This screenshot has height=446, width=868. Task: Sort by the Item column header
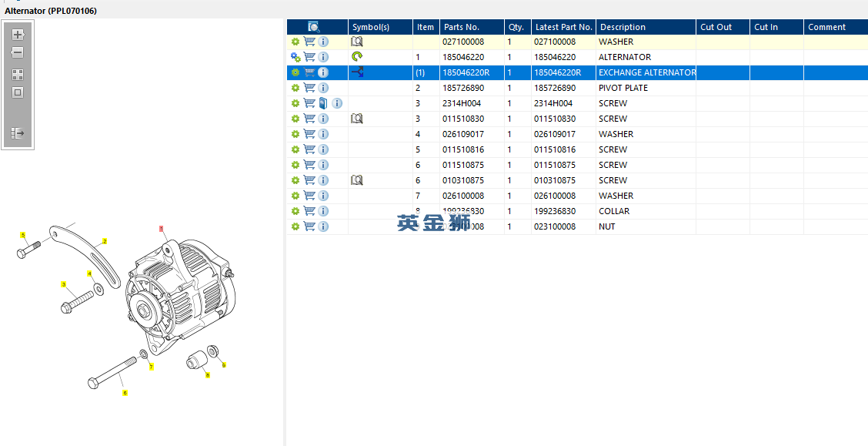(x=426, y=27)
